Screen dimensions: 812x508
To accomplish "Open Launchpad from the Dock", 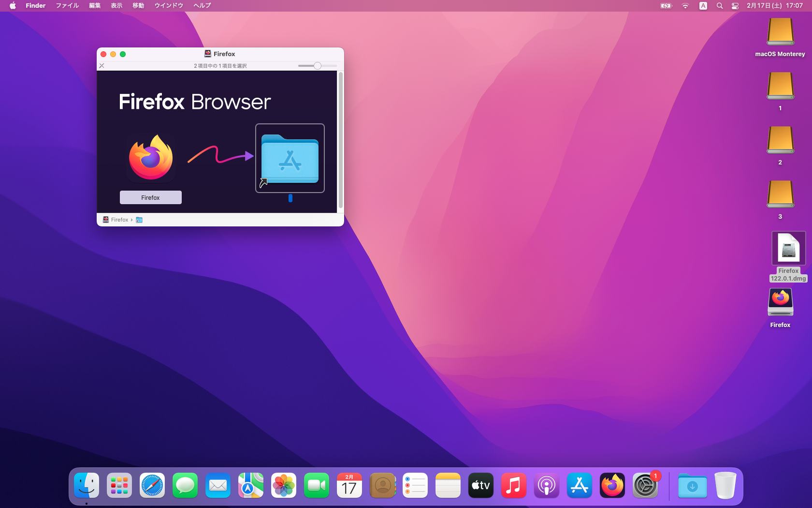I will click(x=119, y=485).
